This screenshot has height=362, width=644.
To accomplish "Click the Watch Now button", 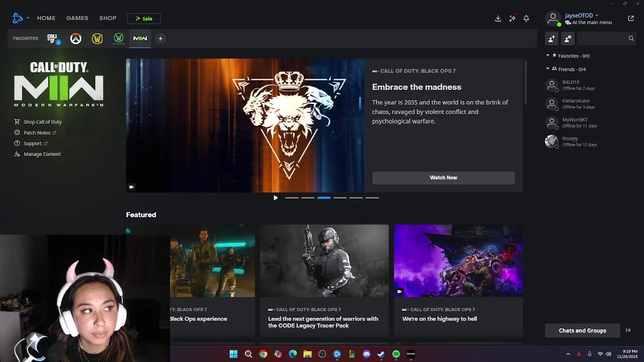I will pos(443,177).
